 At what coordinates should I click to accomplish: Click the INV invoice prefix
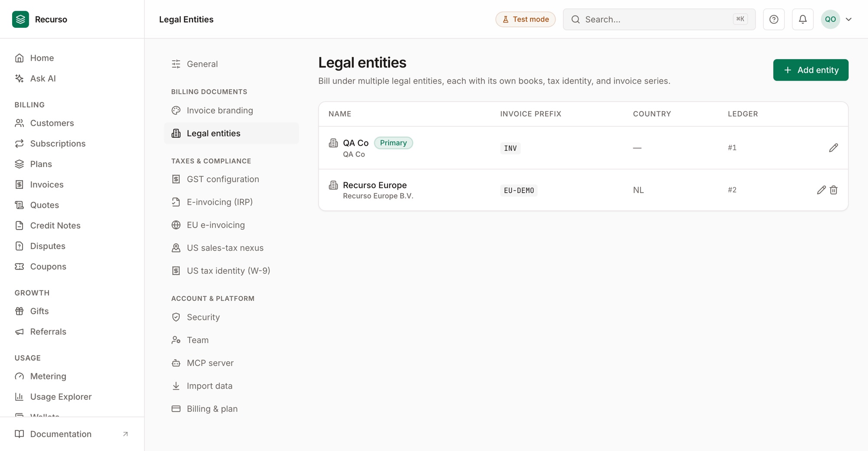coord(510,148)
